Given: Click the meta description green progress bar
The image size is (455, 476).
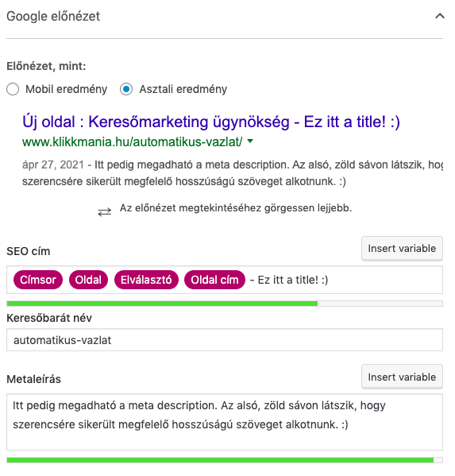Looking at the screenshot, I should point(225,460).
